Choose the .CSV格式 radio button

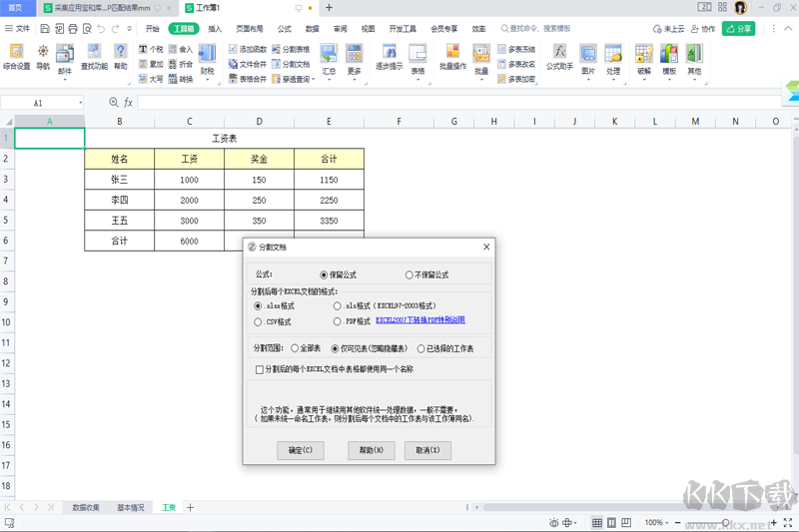[260, 322]
